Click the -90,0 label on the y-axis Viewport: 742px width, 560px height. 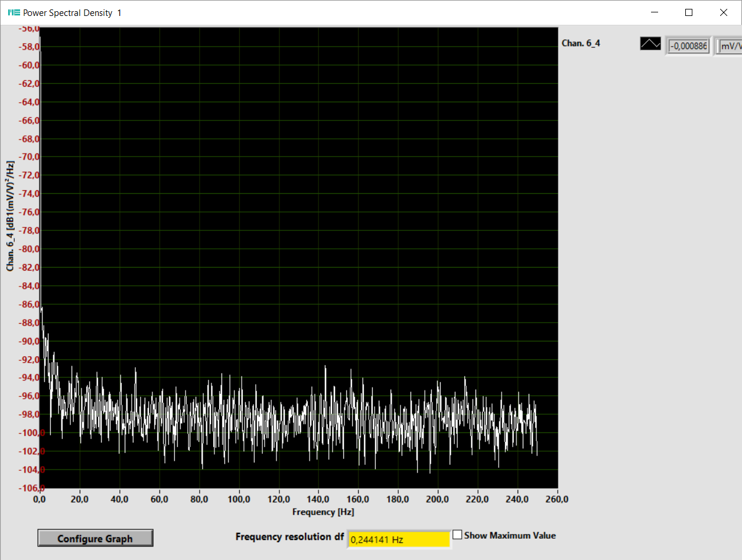pyautogui.click(x=29, y=341)
